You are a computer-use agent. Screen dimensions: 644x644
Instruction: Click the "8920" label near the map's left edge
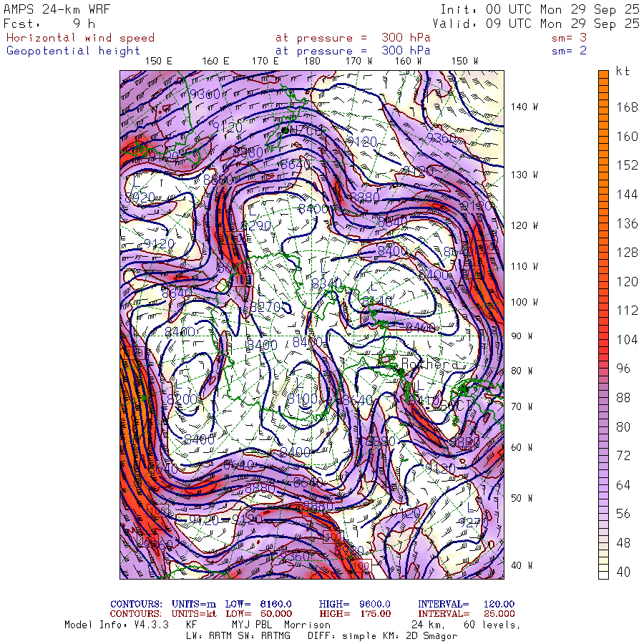click(140, 197)
